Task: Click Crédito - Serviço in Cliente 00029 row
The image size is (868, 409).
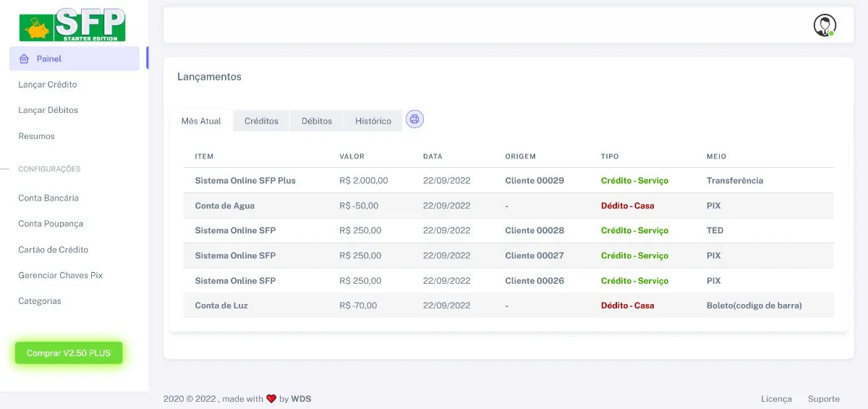Action: (x=634, y=181)
